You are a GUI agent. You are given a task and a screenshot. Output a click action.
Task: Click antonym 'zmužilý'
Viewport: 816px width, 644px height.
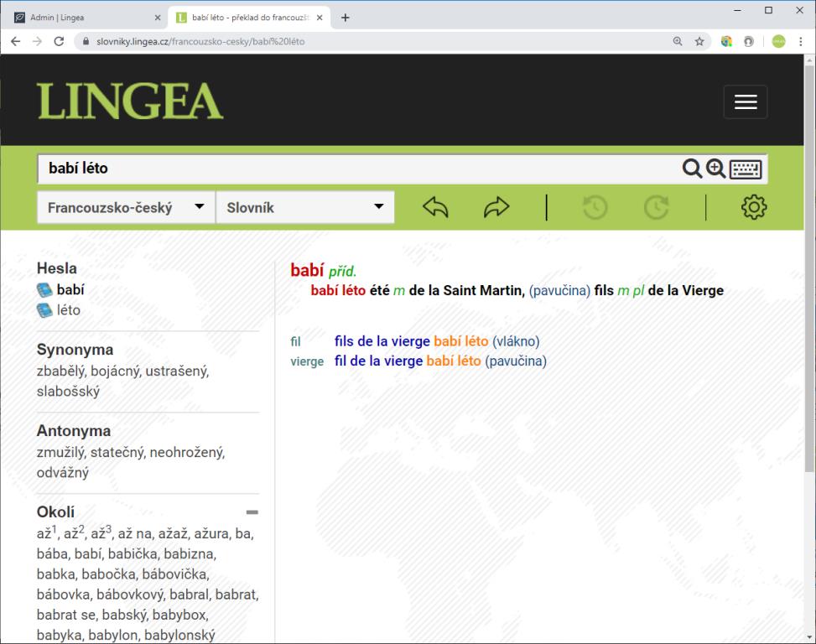pyautogui.click(x=60, y=453)
